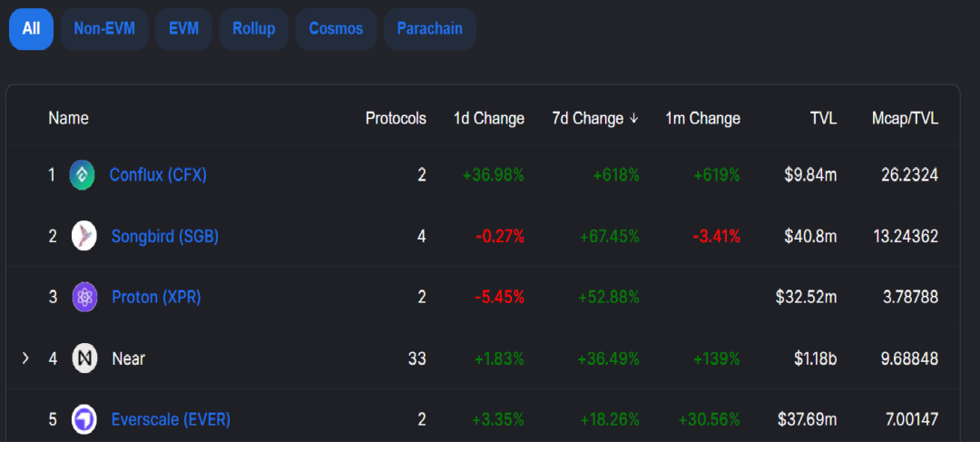The width and height of the screenshot is (980, 451).
Task: Click the Proton chain logo icon
Action: point(84,297)
